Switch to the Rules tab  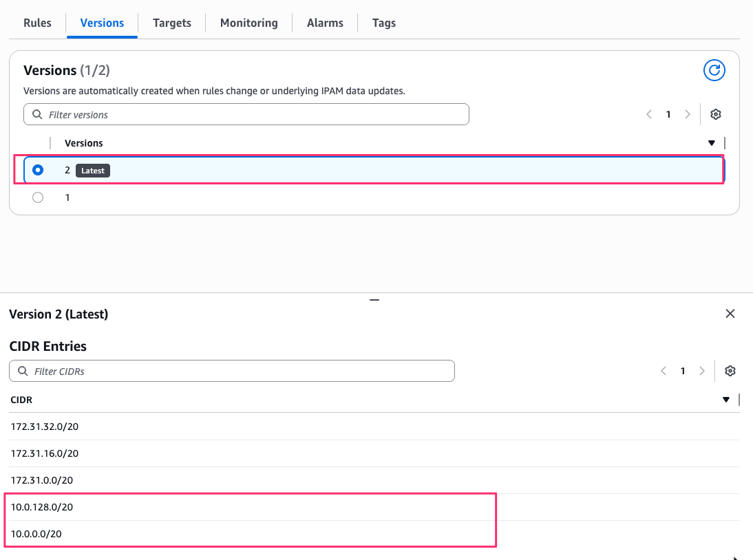coord(37,23)
